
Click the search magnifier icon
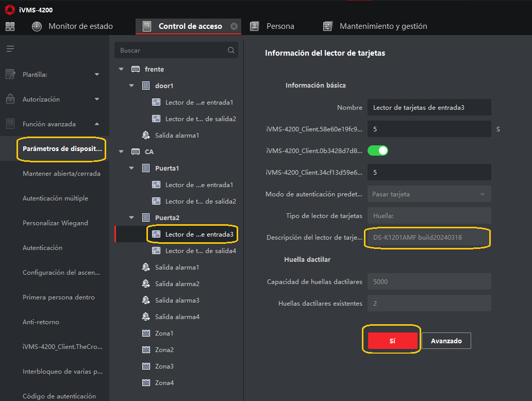pos(231,51)
